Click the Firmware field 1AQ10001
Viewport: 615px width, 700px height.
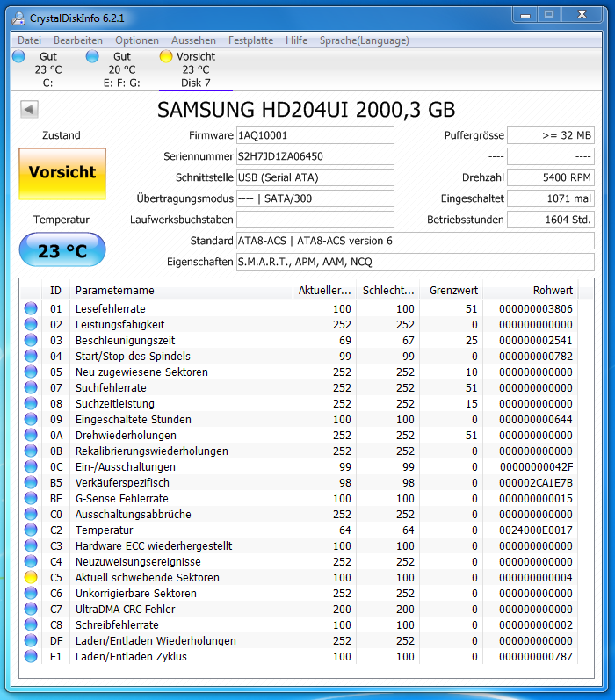(x=315, y=135)
